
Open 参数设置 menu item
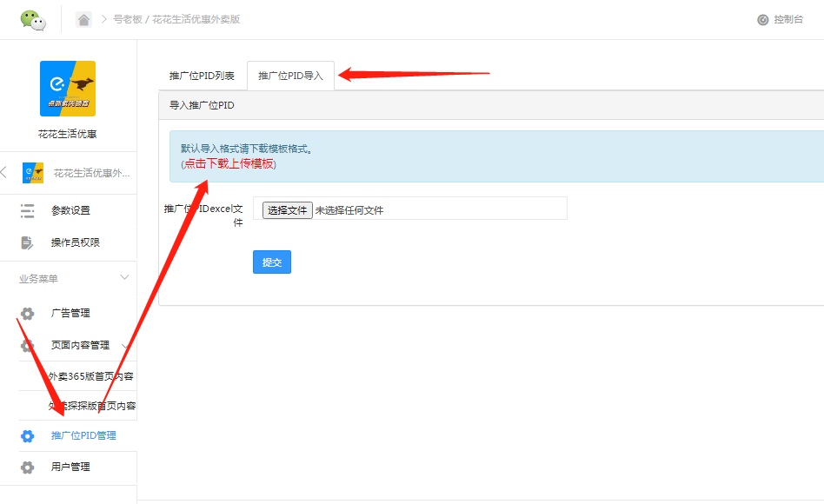(x=70, y=211)
